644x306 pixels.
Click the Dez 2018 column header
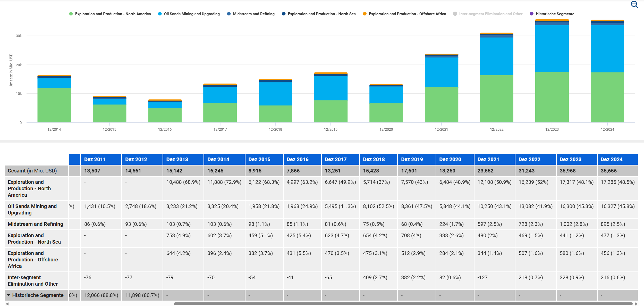pyautogui.click(x=374, y=159)
